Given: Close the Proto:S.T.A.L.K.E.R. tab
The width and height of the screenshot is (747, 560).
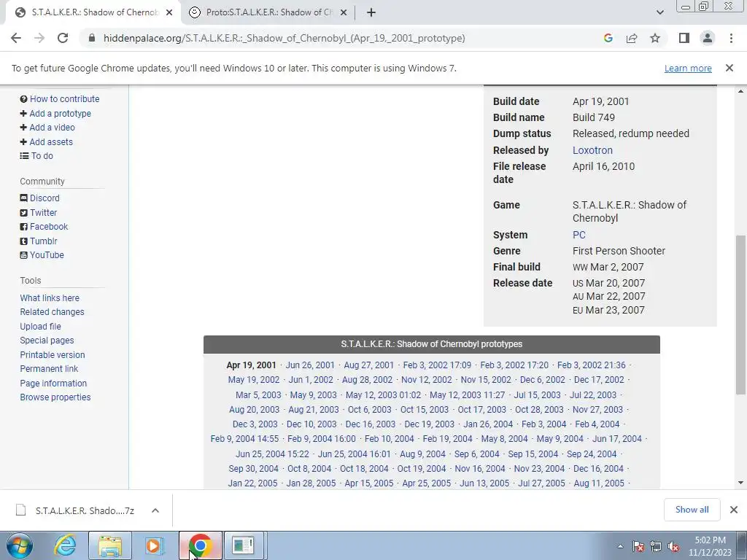Looking at the screenshot, I should click(x=344, y=12).
